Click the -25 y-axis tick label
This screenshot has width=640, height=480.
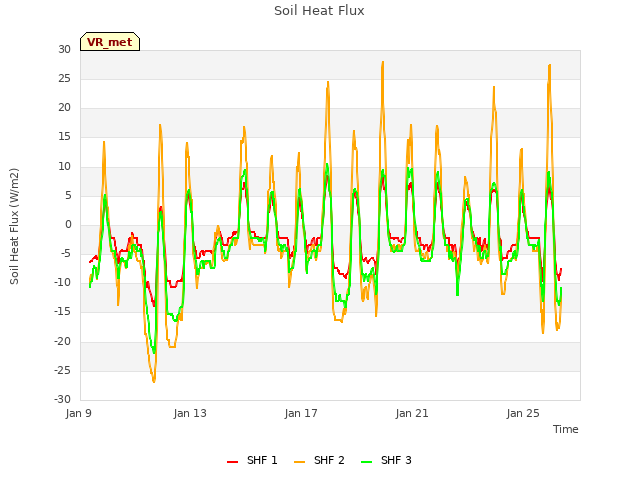click(63, 370)
